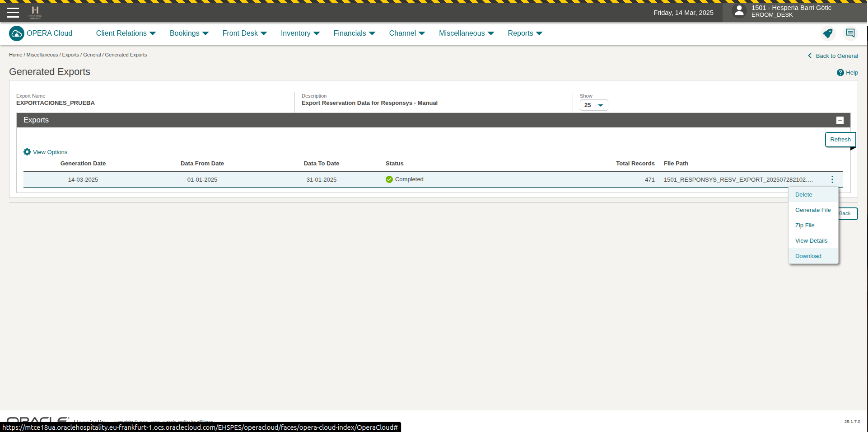The width and height of the screenshot is (868, 432).
Task: Click the Help question mark icon
Action: (840, 73)
